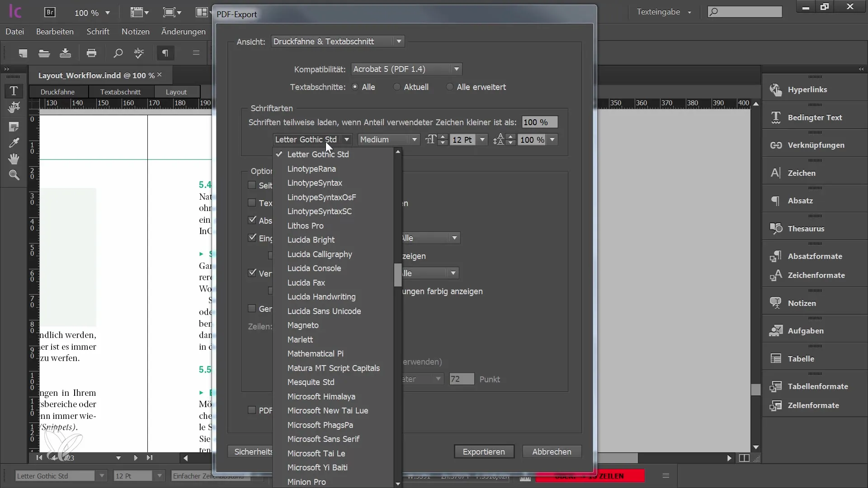This screenshot has width=868, height=488.
Task: Toggle the Absatz checkbox in options
Action: [251, 220]
